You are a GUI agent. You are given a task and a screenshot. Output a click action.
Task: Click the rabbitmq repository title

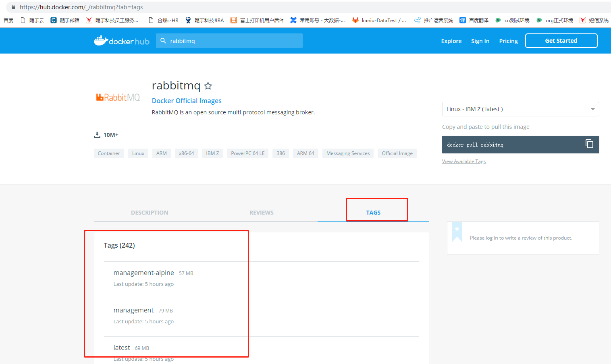[176, 85]
